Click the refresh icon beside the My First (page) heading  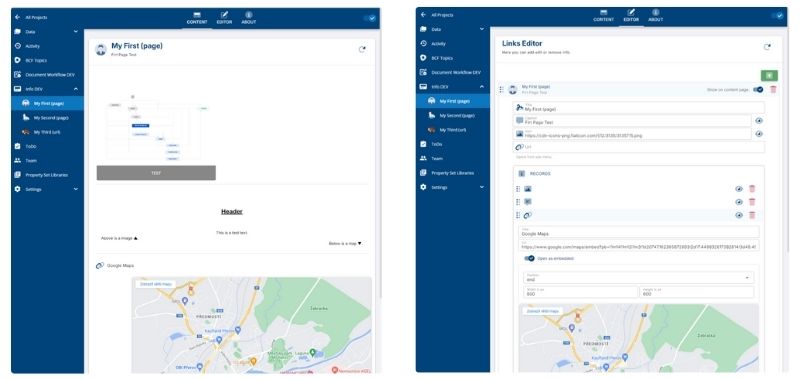(x=362, y=49)
